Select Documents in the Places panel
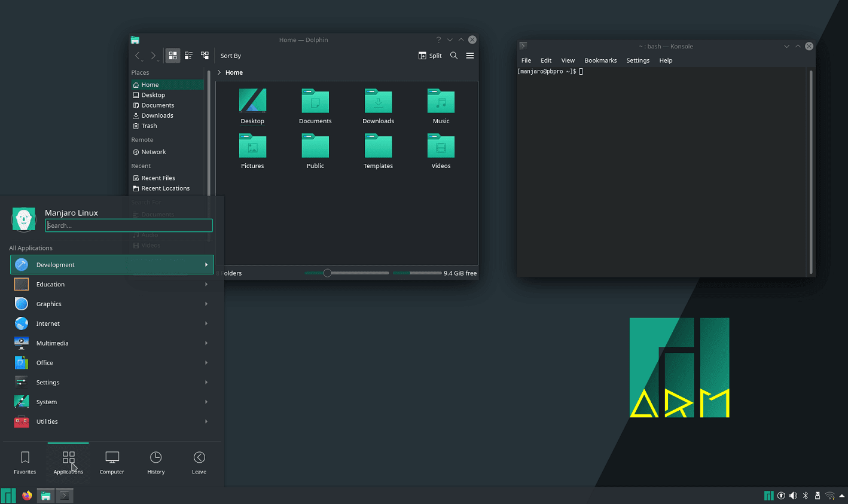Viewport: 848px width, 504px height. click(167, 105)
